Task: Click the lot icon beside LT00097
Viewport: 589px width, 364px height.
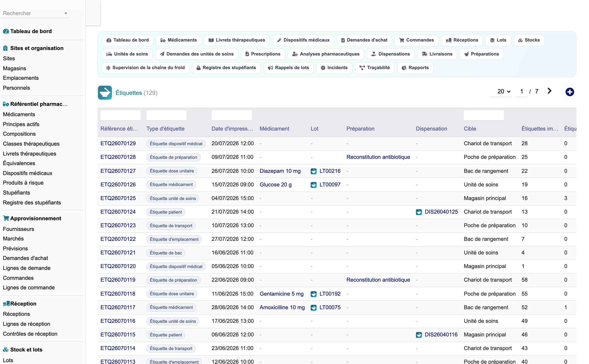Action: [314, 185]
